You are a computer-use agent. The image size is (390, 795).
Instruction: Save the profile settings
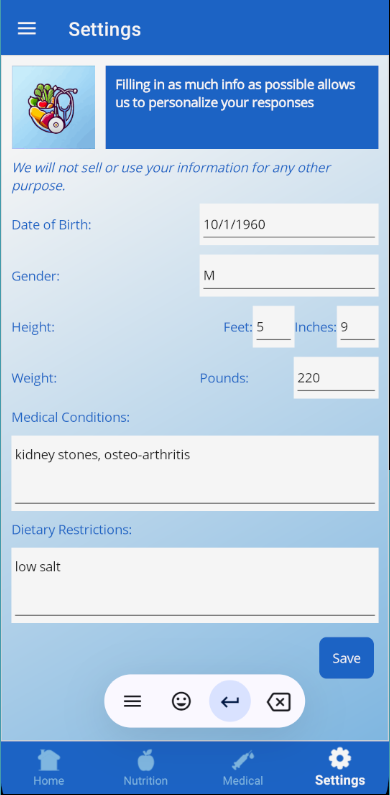click(346, 658)
